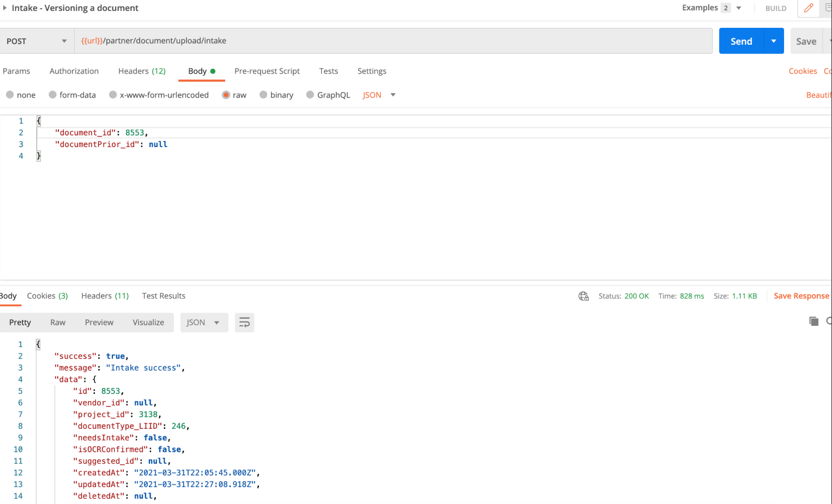Click the wrap lines icon in response
Screen dimensions: 832x504
tap(244, 323)
